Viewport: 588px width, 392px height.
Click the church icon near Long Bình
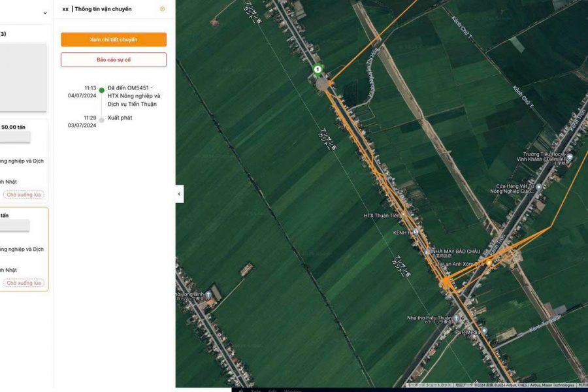pos(208,295)
